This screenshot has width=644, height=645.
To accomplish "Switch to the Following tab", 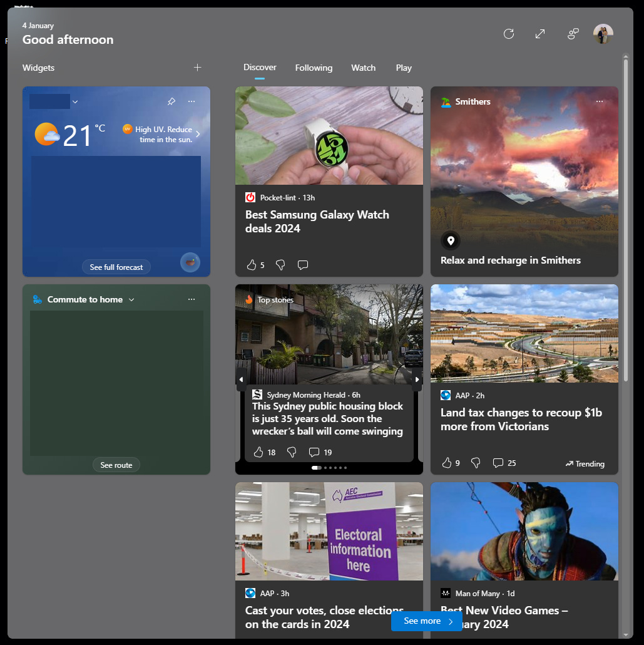I will point(314,68).
